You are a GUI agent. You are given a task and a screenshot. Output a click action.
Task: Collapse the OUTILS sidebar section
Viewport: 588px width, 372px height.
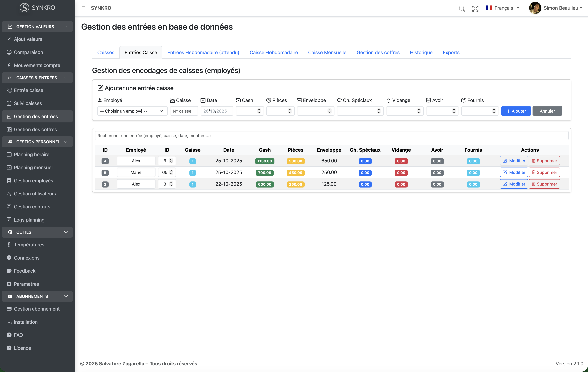[x=66, y=232]
